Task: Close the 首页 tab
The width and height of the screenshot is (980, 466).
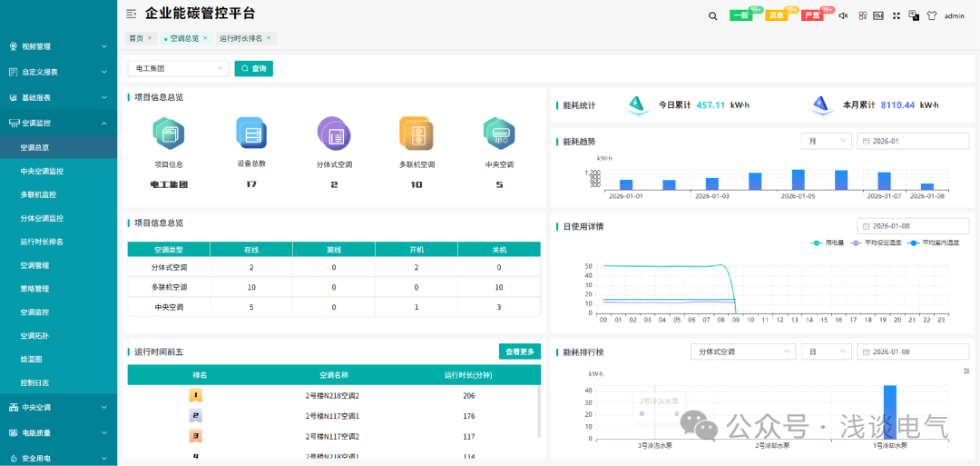Action: point(150,38)
